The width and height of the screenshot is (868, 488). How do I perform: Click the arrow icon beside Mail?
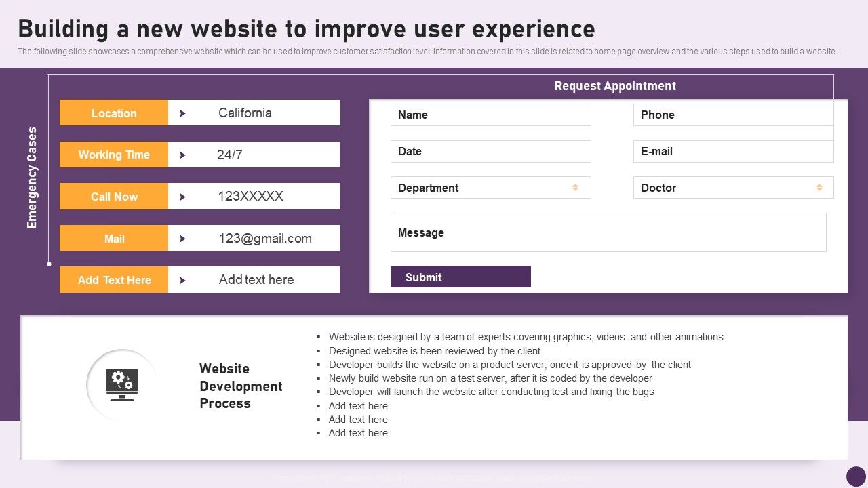point(182,239)
